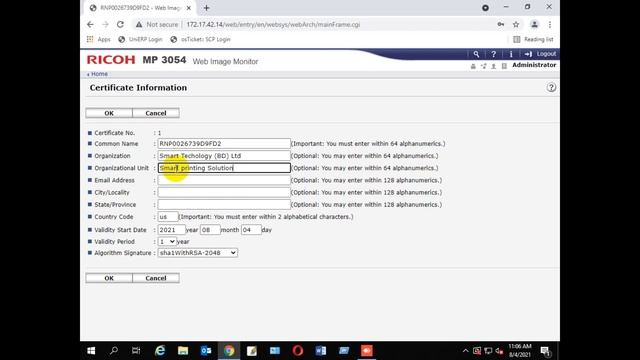The width and height of the screenshot is (640, 360).
Task: Open the Apps bookmarks shortcut
Action: click(99, 39)
